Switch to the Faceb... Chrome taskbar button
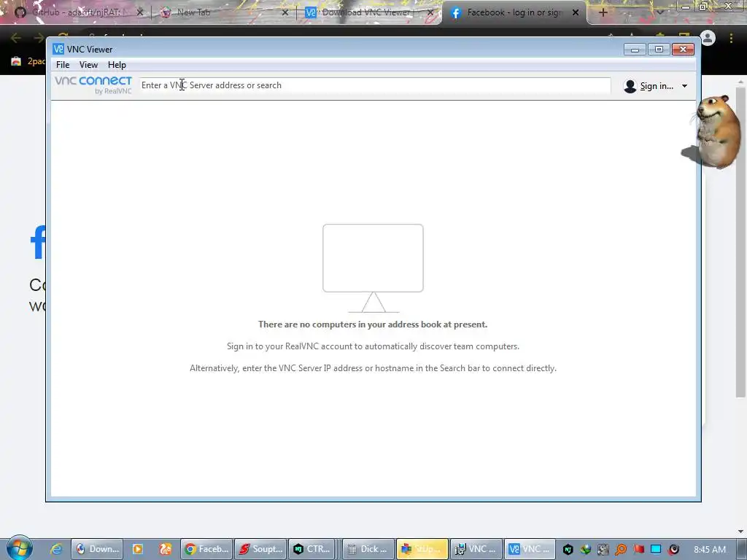747x560 pixels. pyautogui.click(x=206, y=549)
